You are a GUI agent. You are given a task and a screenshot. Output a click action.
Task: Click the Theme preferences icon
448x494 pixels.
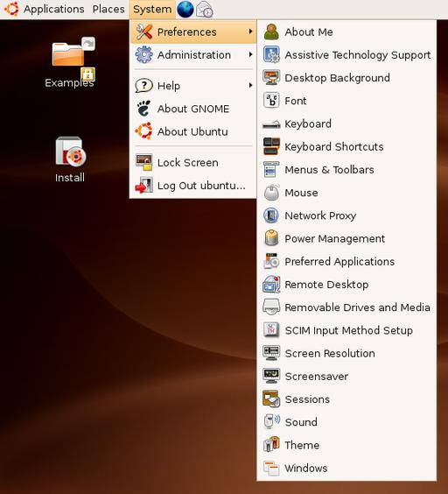pyautogui.click(x=271, y=445)
